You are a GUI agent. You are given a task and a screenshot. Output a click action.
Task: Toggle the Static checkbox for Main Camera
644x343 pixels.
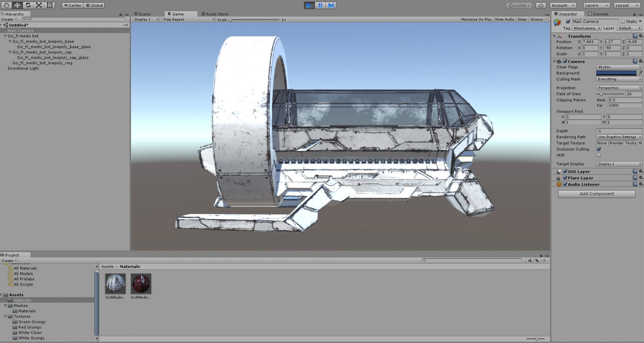623,21
